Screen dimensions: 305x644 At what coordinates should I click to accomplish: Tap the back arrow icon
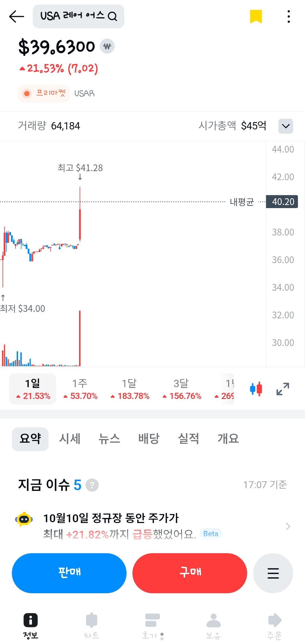click(x=16, y=16)
